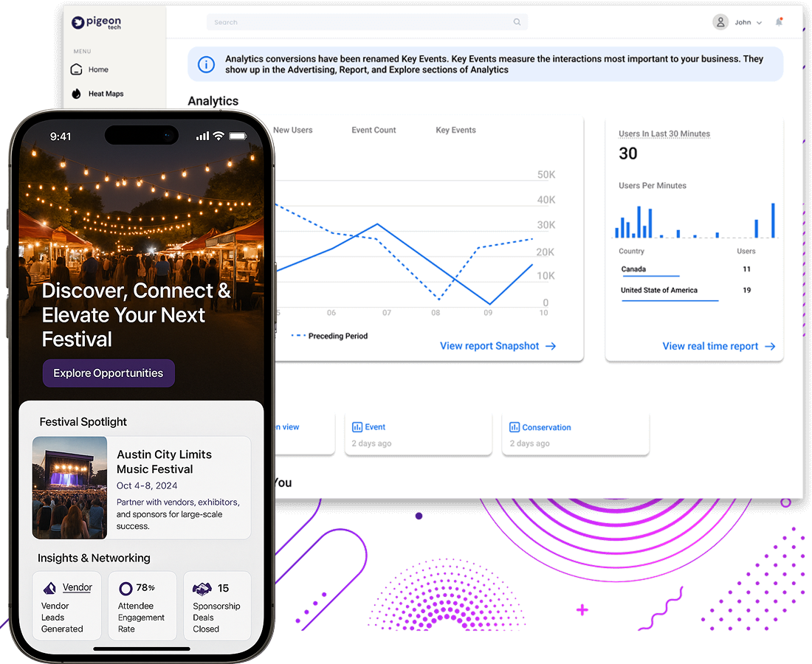Click the Sponsorship Deals handshake icon
812x664 pixels.
pyautogui.click(x=202, y=588)
